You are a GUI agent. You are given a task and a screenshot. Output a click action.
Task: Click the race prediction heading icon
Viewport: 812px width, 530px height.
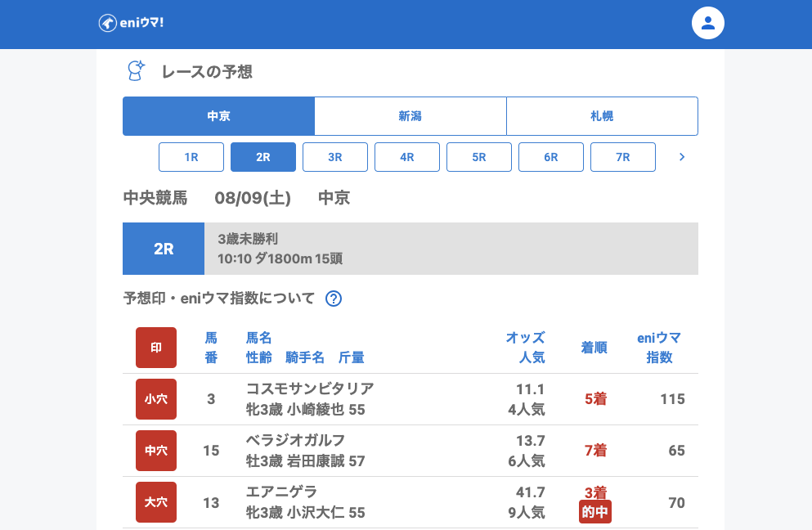136,71
